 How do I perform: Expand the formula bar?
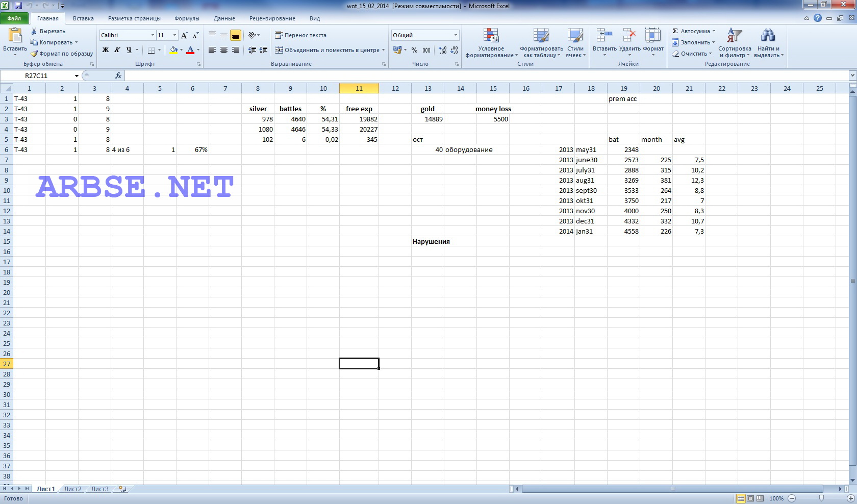pyautogui.click(x=852, y=75)
